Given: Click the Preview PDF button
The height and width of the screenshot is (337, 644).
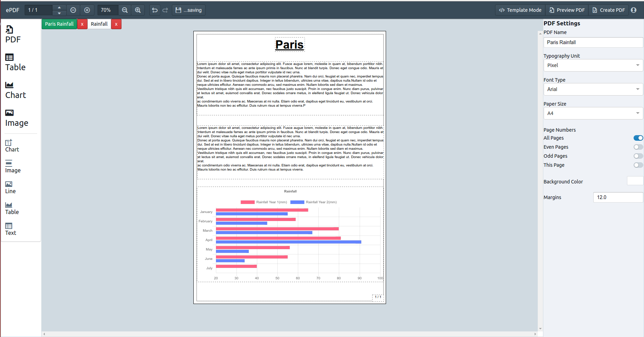Looking at the screenshot, I should pyautogui.click(x=567, y=10).
